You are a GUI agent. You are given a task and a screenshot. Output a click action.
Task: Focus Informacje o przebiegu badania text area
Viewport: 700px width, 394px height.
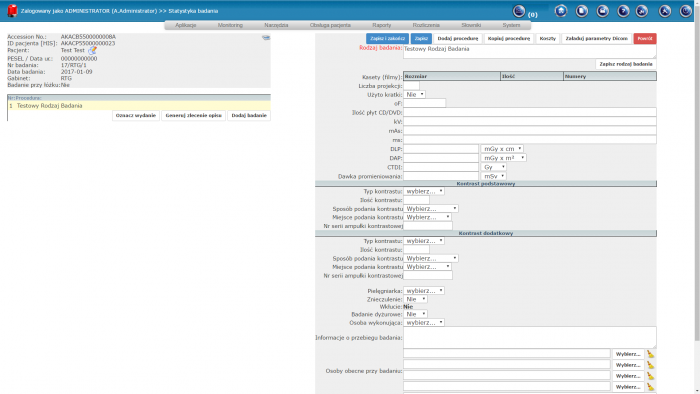point(529,337)
